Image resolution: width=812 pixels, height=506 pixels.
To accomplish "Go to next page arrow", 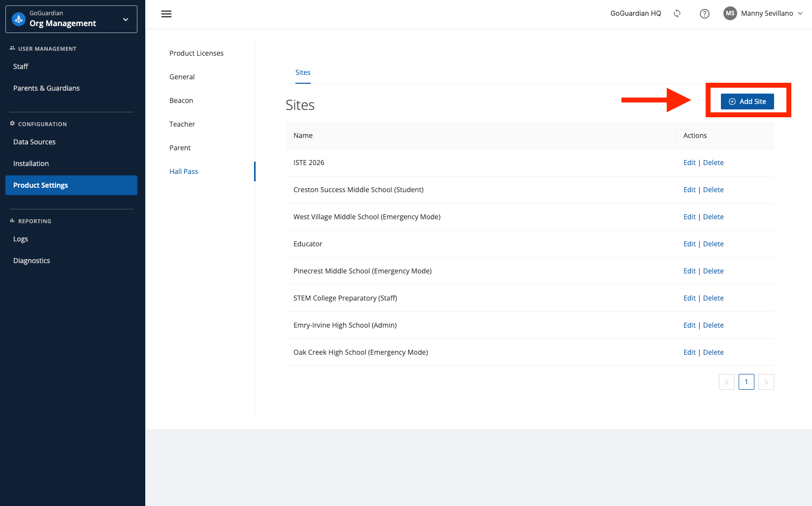I will (766, 382).
